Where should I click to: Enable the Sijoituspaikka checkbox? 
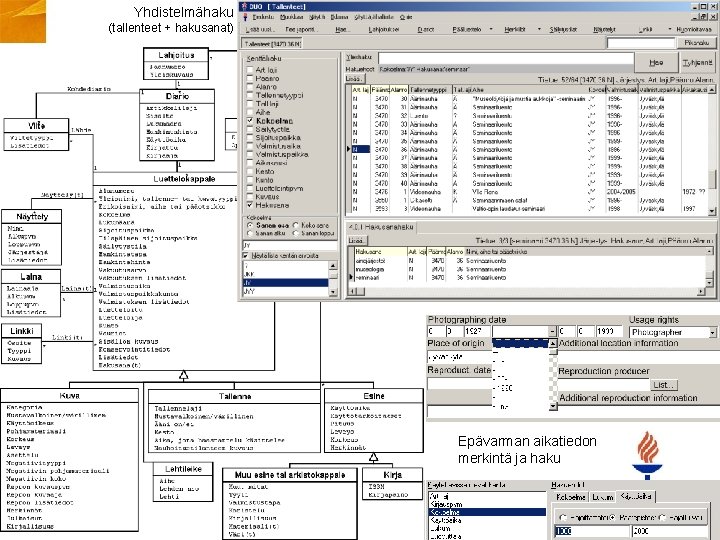(250, 138)
